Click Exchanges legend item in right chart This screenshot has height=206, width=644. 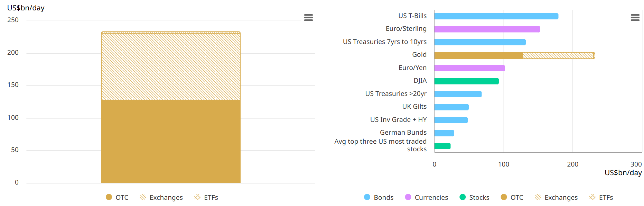[556, 197]
